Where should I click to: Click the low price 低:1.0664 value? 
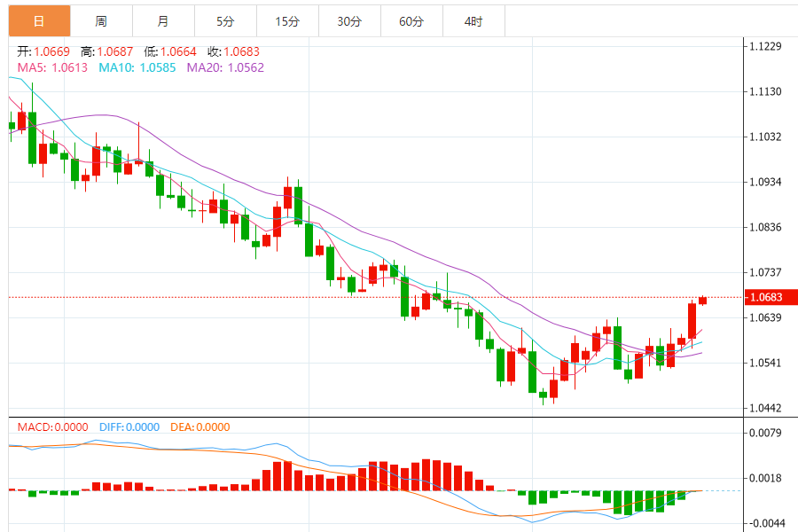[170, 51]
